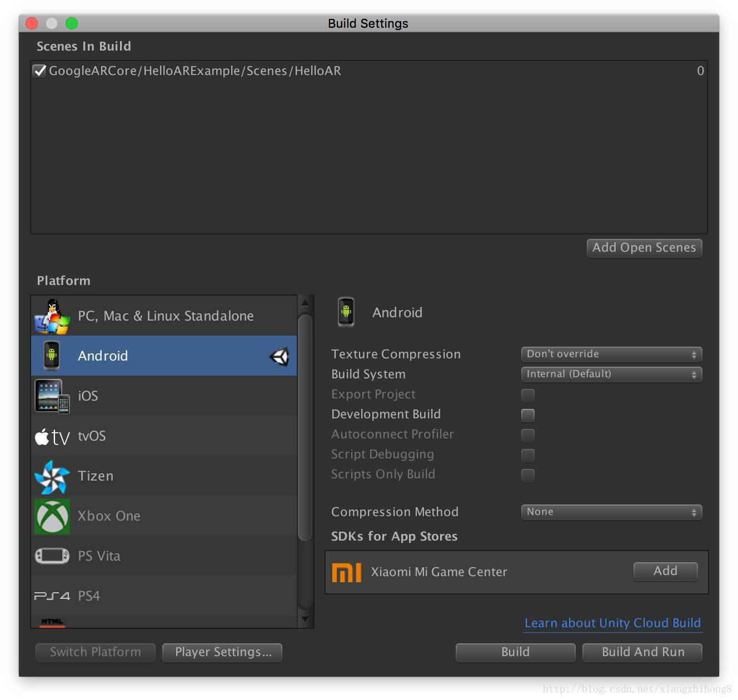Select the iOS platform row
The height and width of the screenshot is (700, 738).
click(164, 396)
